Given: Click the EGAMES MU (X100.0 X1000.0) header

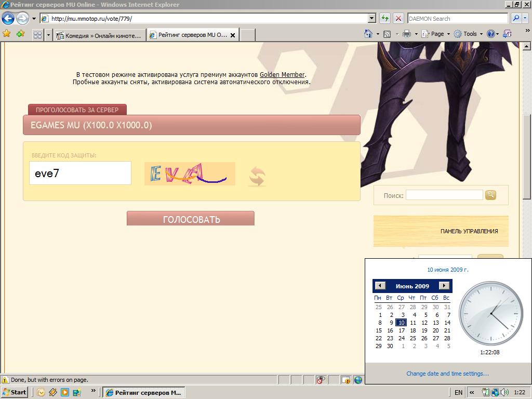Looking at the screenshot, I should (x=192, y=125).
